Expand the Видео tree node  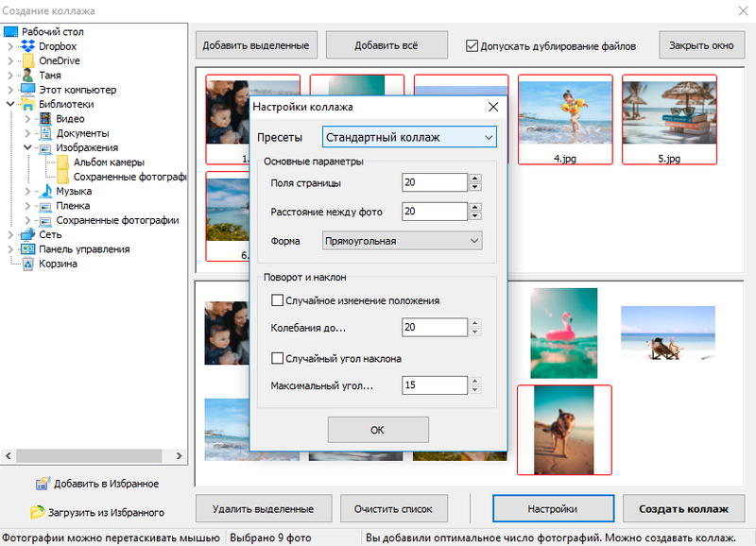coord(27,118)
